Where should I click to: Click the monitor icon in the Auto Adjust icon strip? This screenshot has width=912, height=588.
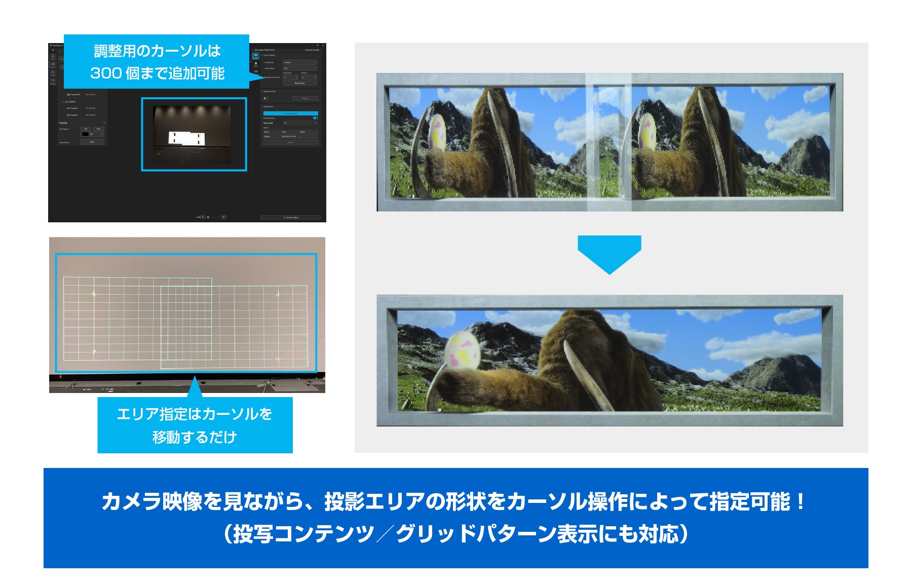(x=255, y=71)
